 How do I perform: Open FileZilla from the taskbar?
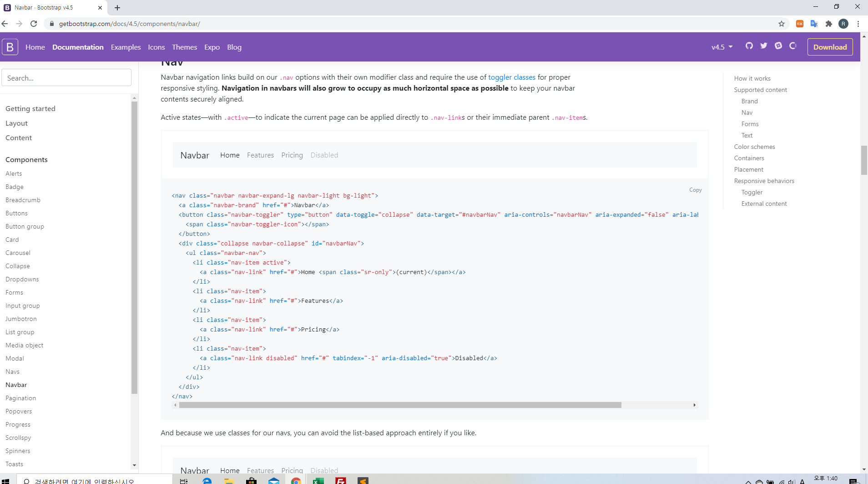coord(340,481)
